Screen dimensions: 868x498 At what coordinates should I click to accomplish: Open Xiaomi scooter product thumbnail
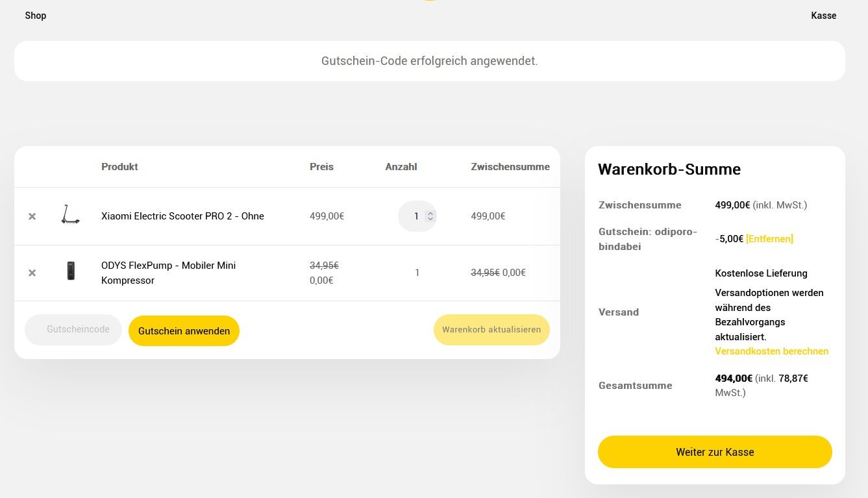coord(70,214)
